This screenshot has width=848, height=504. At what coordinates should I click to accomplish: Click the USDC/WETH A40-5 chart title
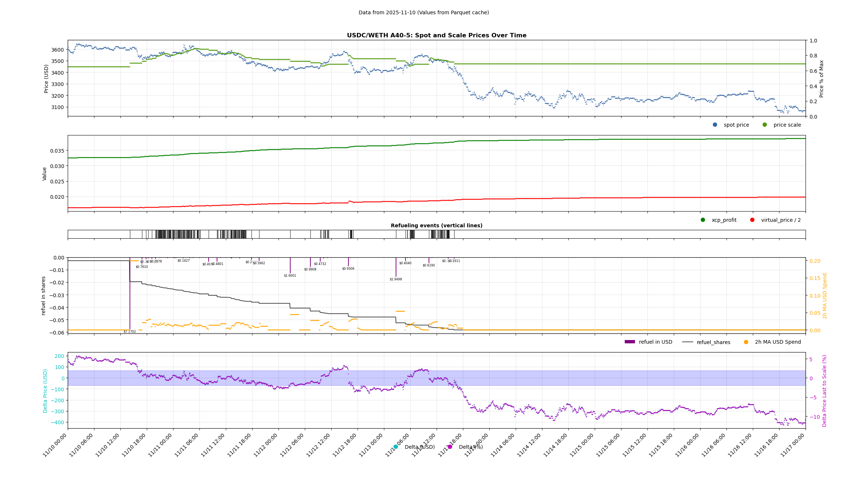pyautogui.click(x=436, y=36)
